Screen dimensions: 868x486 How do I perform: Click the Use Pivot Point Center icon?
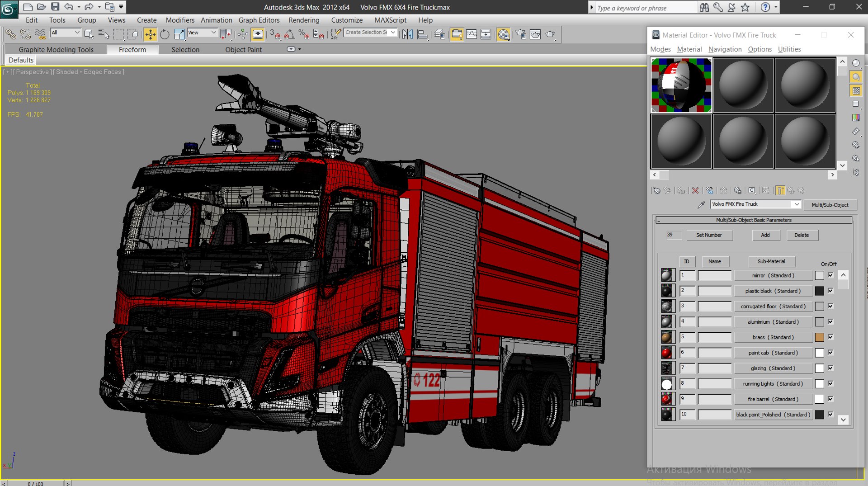[226, 34]
